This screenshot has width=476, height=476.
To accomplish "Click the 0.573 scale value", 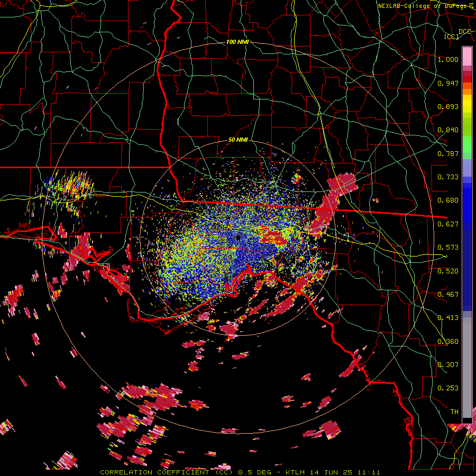I will pos(448,248).
